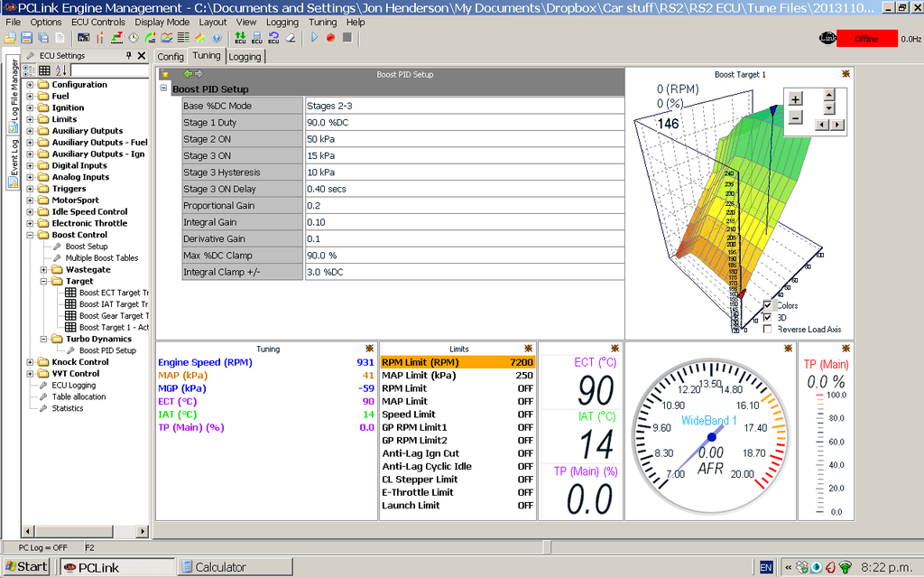Viewport: 924px width, 578px height.
Task: Open a tune file with the folder icon
Action: [x=10, y=38]
